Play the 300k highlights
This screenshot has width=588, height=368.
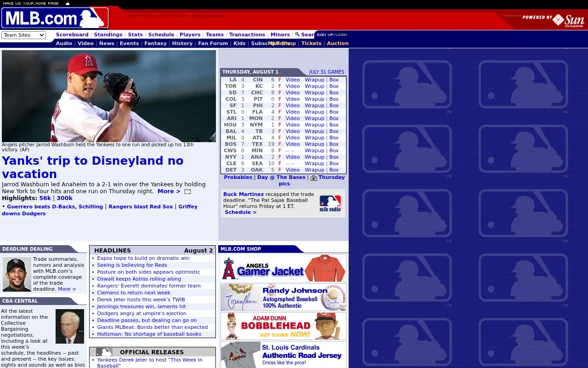(64, 198)
